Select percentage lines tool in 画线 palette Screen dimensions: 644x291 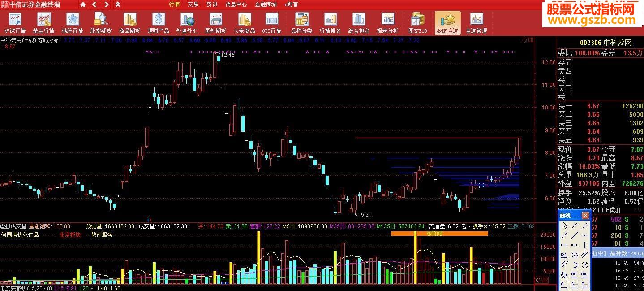[575, 284]
